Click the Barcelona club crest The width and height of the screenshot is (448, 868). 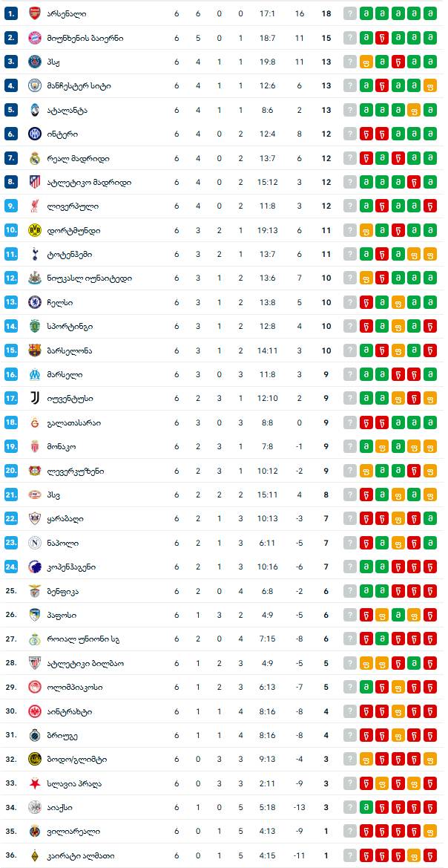click(x=34, y=350)
